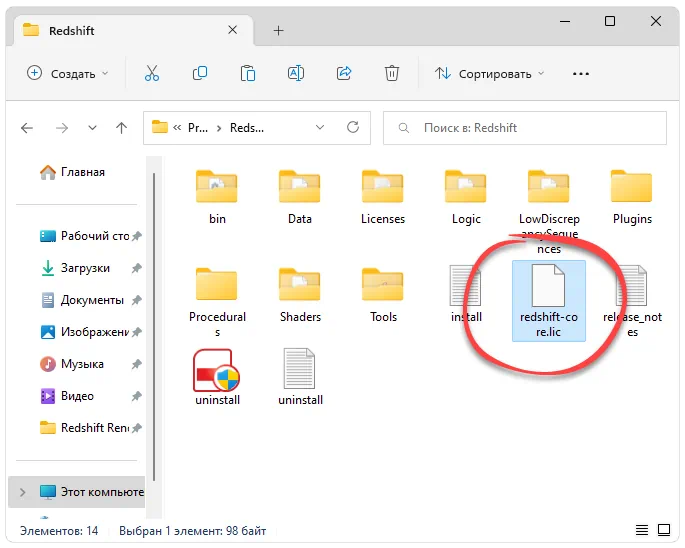Select the uninstall executable with shield

pos(217,377)
